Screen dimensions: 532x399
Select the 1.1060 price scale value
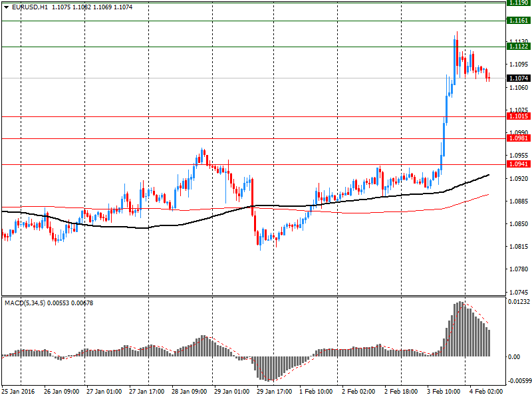click(519, 88)
